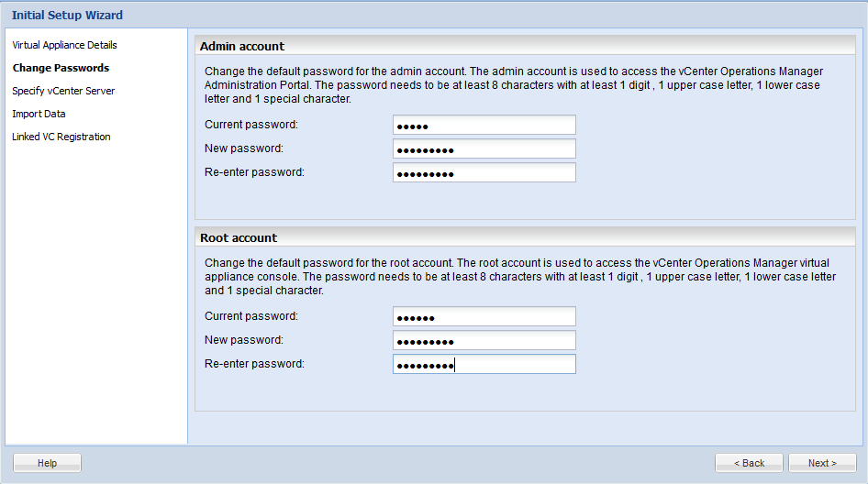868x484 pixels.
Task: Focus the Admin account new password field
Action: pyautogui.click(x=484, y=149)
